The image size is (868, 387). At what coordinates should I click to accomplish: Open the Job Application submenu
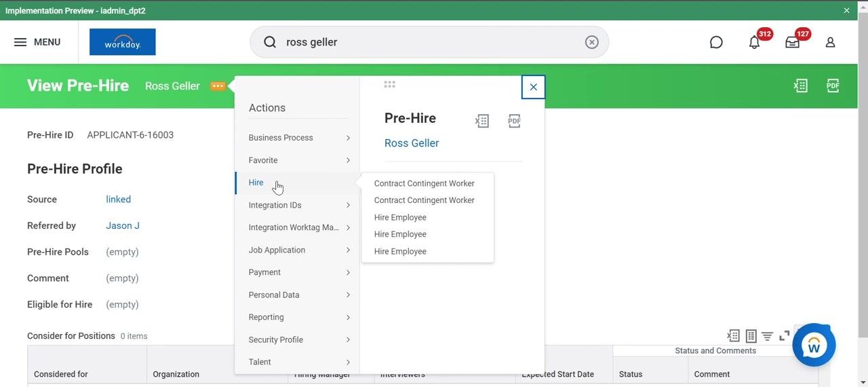tap(298, 250)
